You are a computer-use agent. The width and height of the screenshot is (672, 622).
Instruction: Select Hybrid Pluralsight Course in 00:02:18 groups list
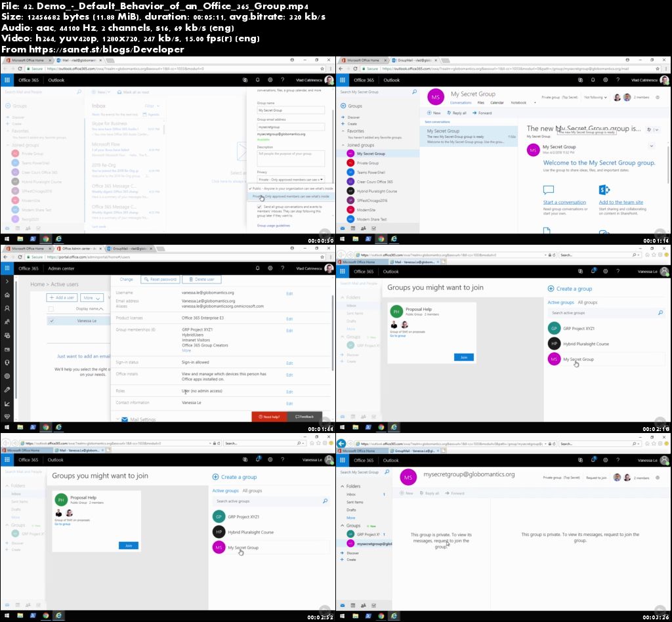click(606, 344)
